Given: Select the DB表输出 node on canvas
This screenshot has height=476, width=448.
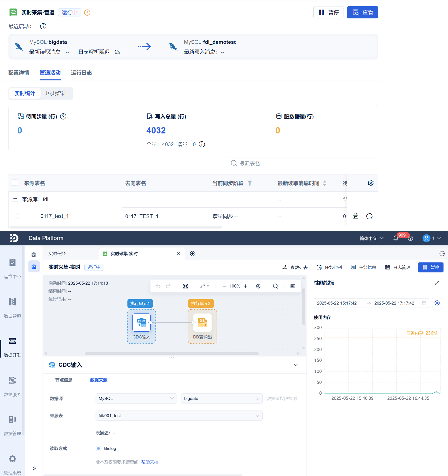Looking at the screenshot, I should point(202,322).
